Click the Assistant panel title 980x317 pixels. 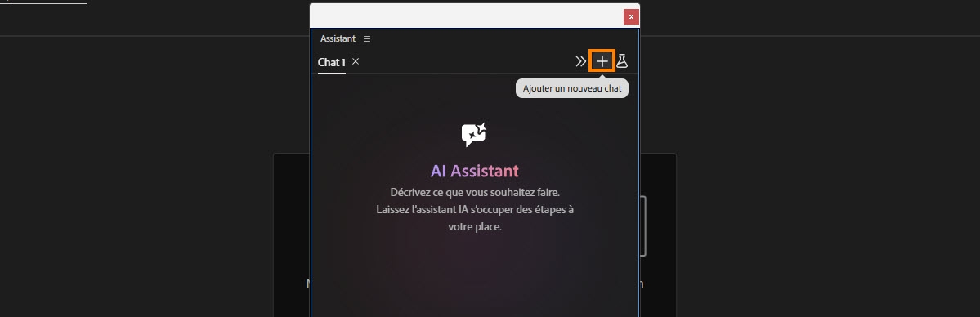coord(338,38)
